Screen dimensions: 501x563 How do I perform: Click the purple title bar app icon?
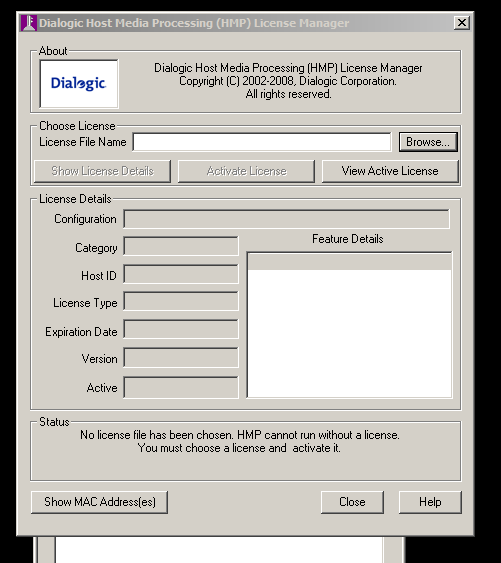[x=29, y=23]
